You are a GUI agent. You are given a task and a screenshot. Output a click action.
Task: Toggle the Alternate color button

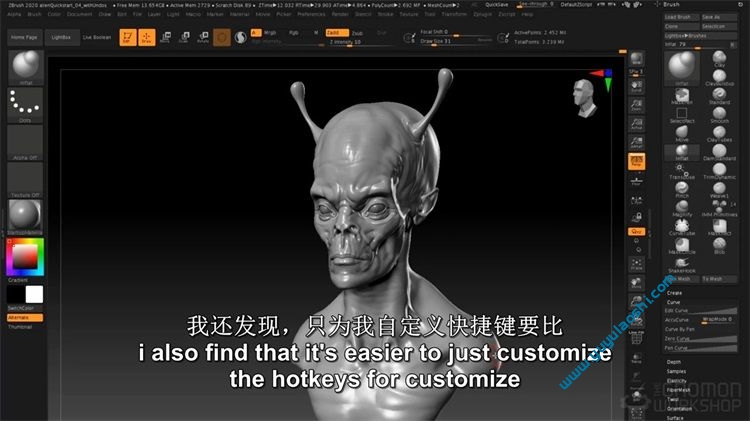click(x=25, y=318)
